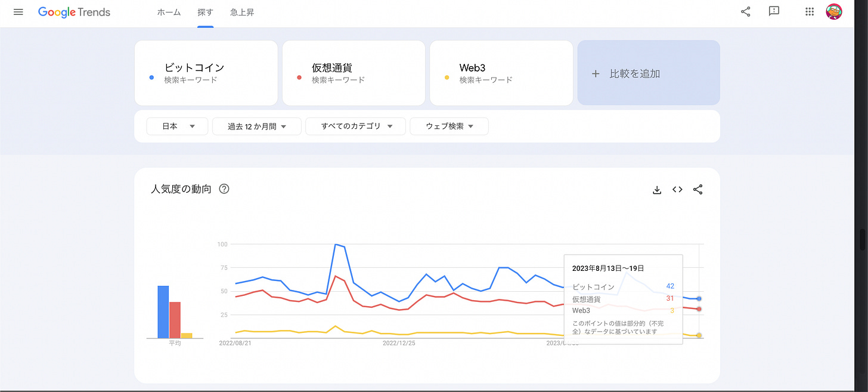Click red dot beside 仮想通貨
This screenshot has width=868, height=392.
(x=299, y=78)
